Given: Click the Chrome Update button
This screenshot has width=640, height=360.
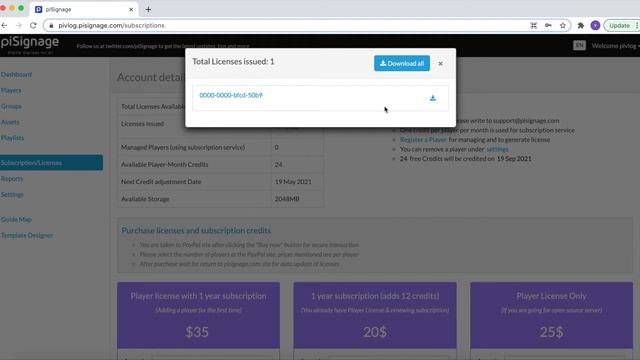Looking at the screenshot, I should click(620, 25).
